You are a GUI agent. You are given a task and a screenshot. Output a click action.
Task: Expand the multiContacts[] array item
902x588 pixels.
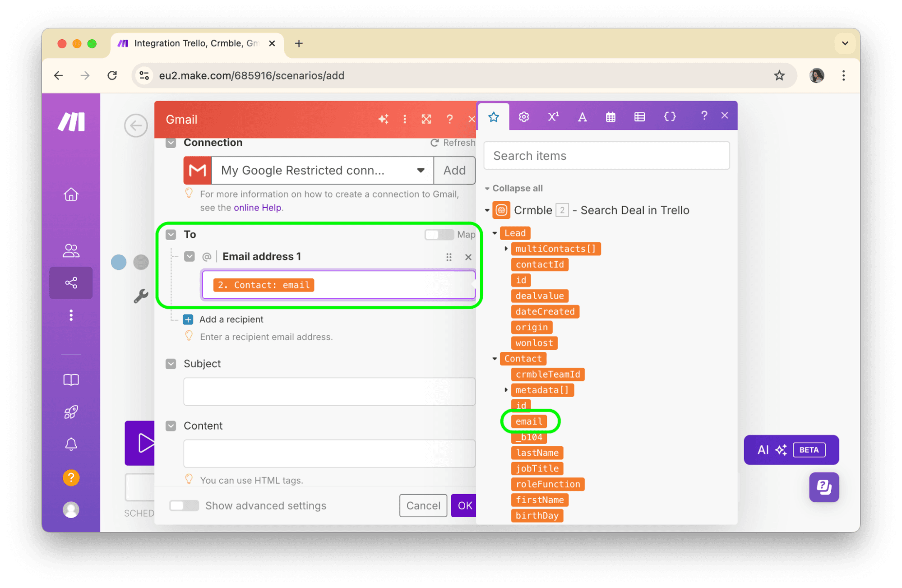coord(506,249)
